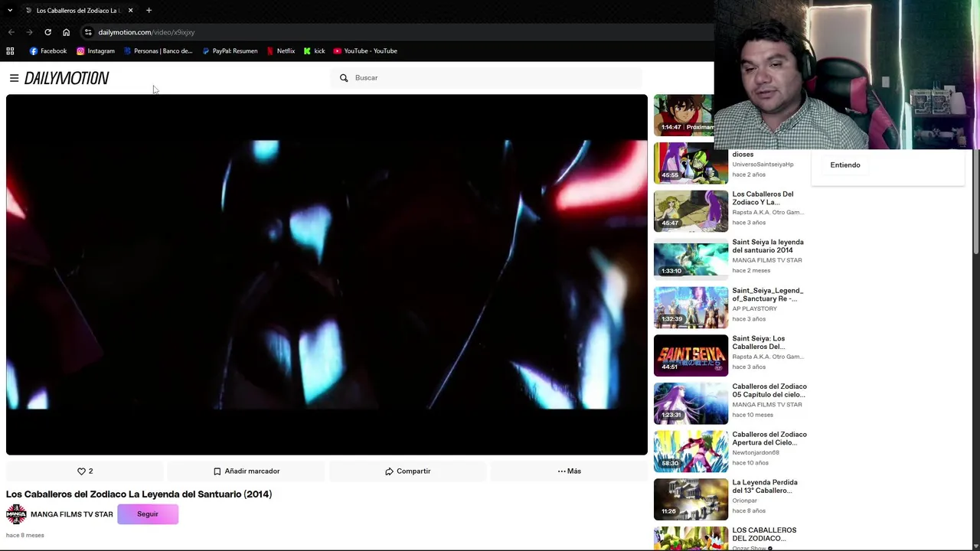
Task: Click the video title heading text
Action: click(x=139, y=494)
